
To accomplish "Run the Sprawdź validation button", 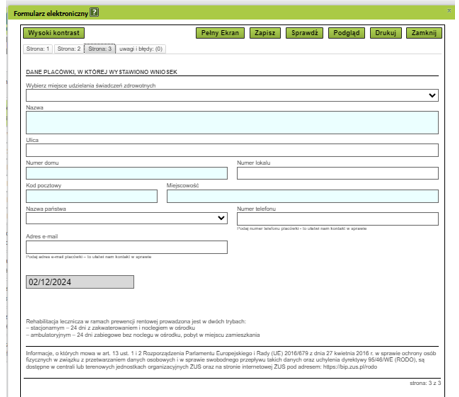I will 304,33.
